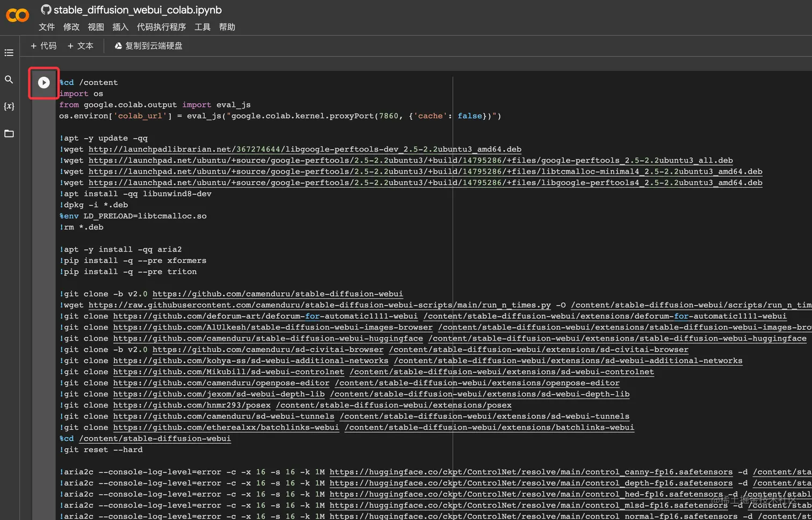Screen dimensions: 812x520
Task: Open the 代码执行程序 menu
Action: (161, 27)
